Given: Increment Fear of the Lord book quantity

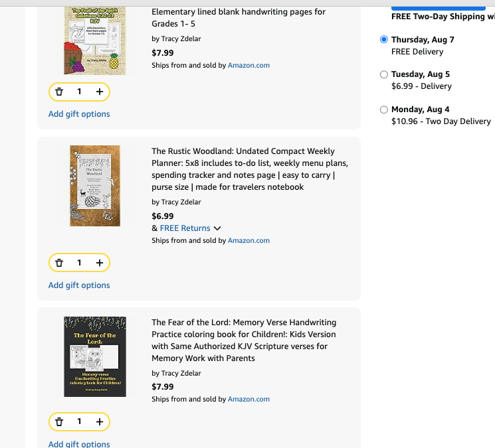Looking at the screenshot, I should point(100,422).
